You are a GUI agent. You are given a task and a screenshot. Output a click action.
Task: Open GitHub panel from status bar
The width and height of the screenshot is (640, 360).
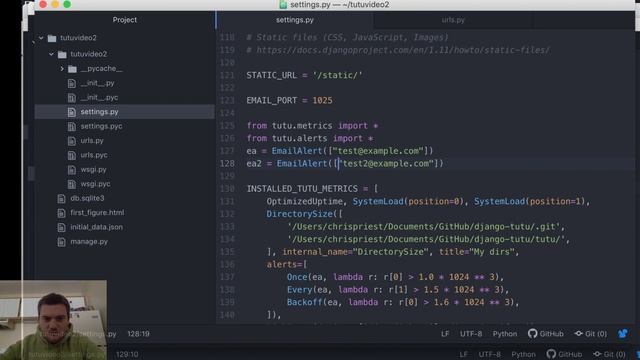(546, 333)
